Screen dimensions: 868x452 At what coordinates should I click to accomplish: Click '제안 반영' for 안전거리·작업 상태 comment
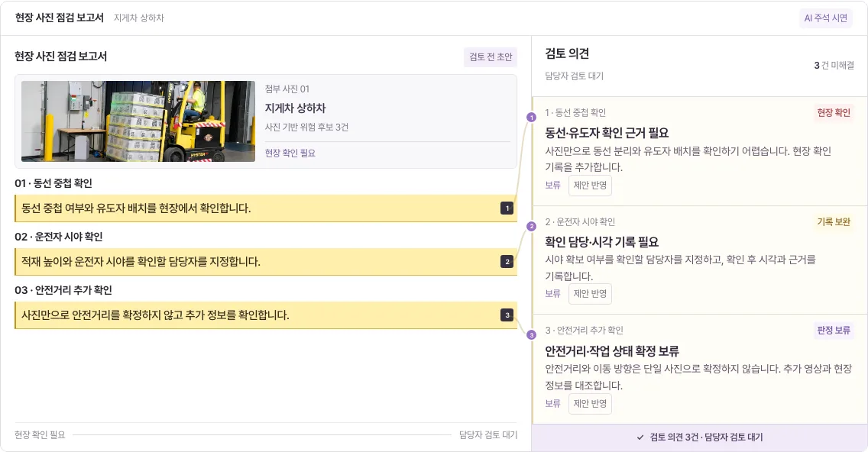pos(590,404)
